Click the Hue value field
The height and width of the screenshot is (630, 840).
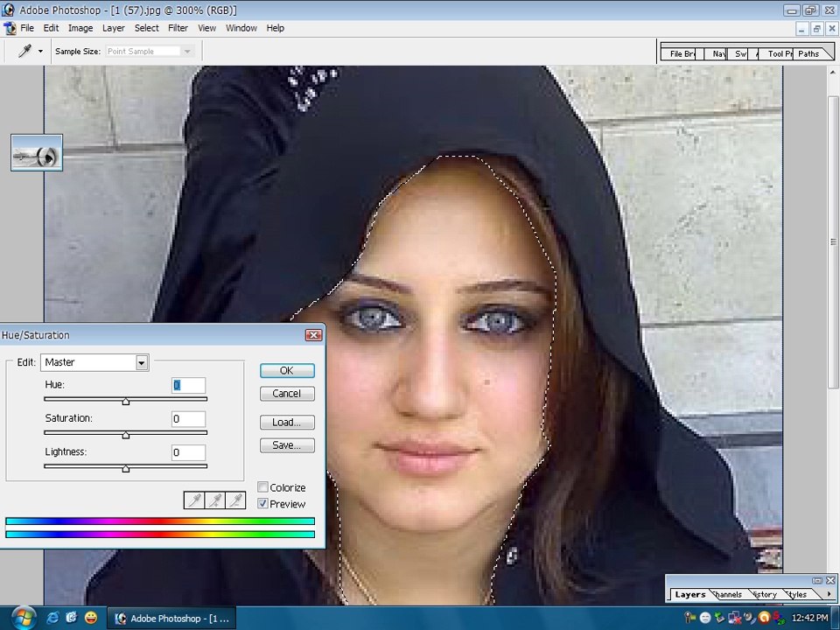(188, 385)
